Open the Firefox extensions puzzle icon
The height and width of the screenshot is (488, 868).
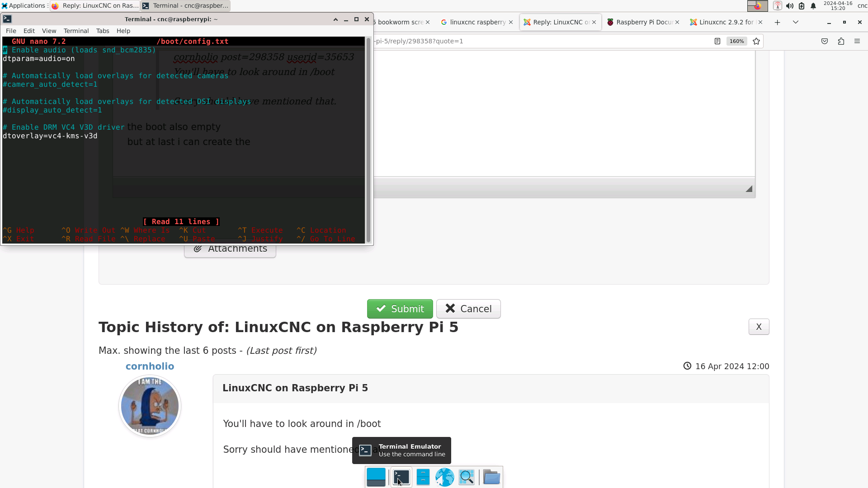point(841,41)
